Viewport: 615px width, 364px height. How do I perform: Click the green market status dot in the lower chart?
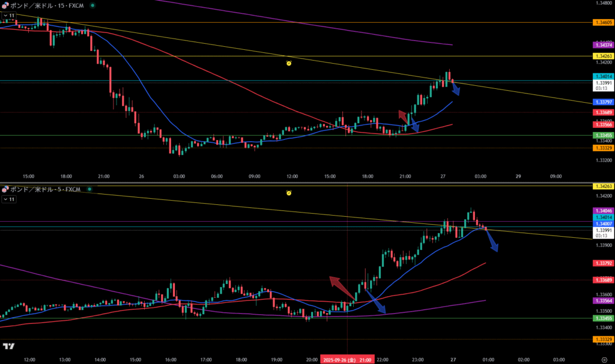tap(86, 189)
